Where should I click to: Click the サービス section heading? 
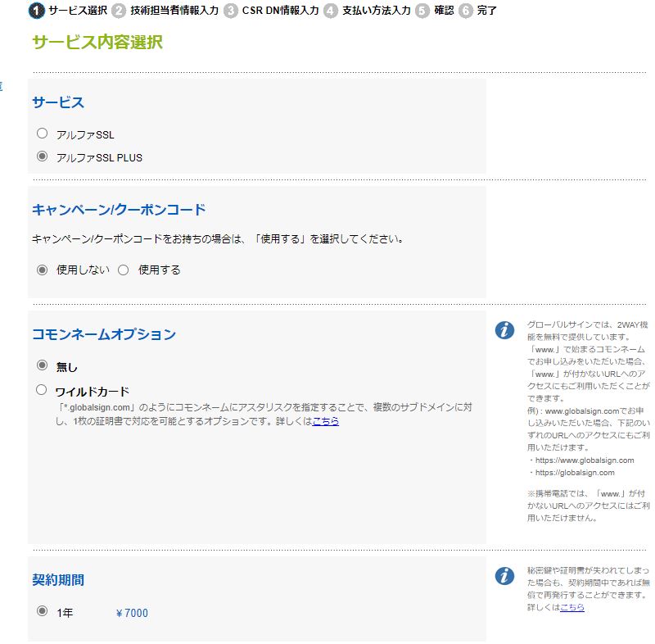[58, 102]
